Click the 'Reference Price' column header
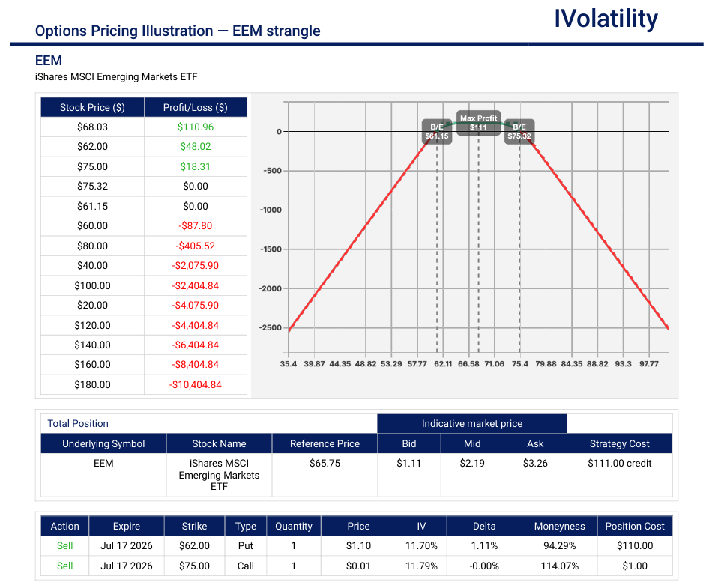 click(325, 443)
